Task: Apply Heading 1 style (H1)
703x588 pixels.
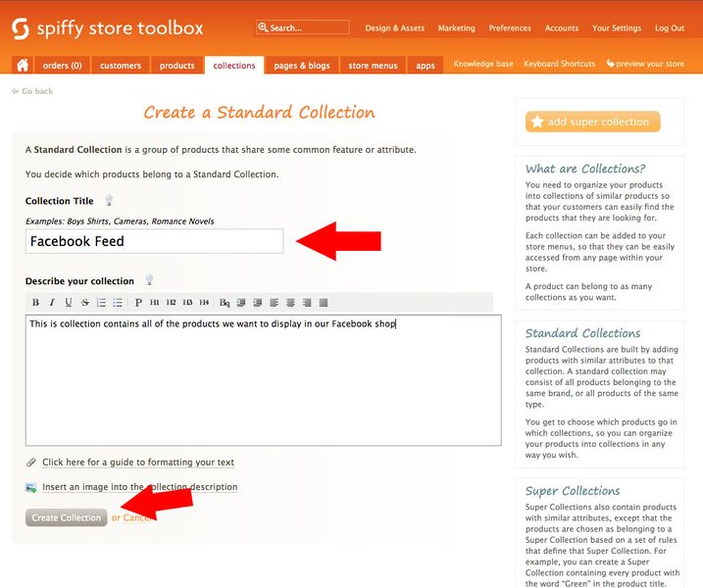Action: (155, 302)
